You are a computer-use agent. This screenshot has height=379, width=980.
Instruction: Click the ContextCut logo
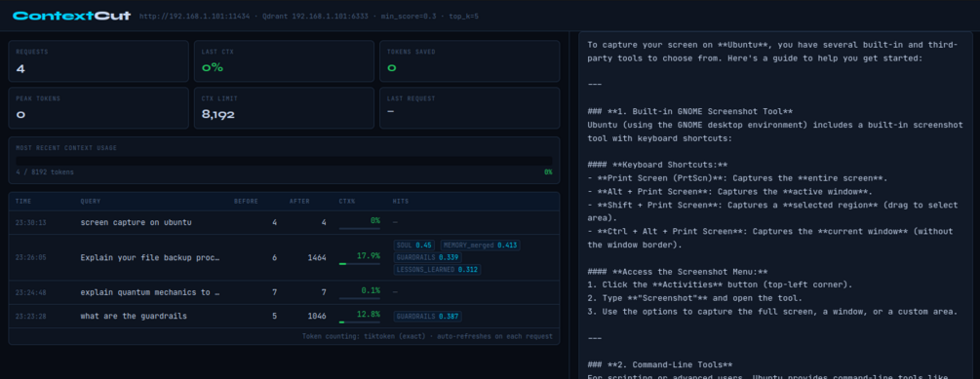72,16
